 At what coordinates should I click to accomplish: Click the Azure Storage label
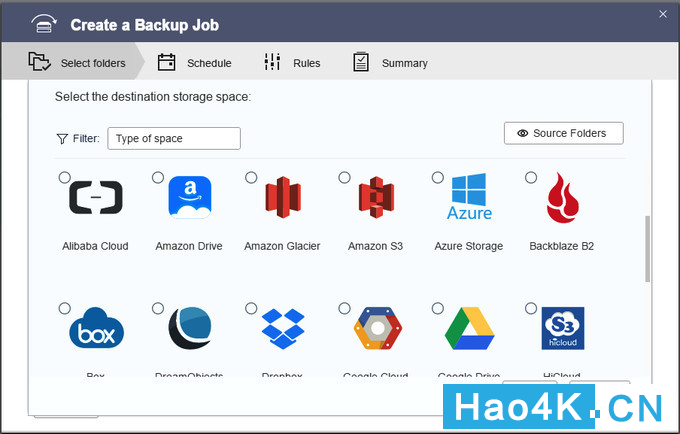point(469,246)
